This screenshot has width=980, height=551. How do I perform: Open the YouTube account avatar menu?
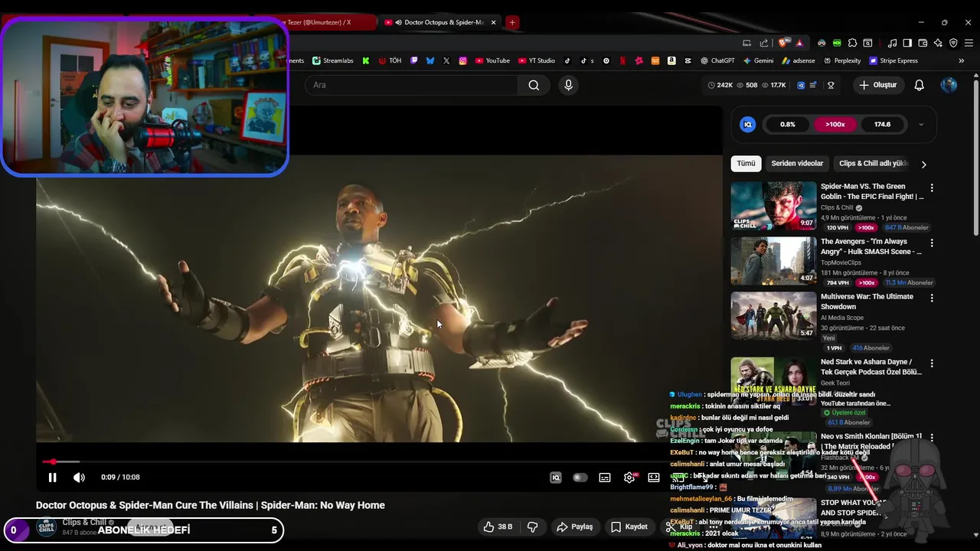(x=949, y=85)
